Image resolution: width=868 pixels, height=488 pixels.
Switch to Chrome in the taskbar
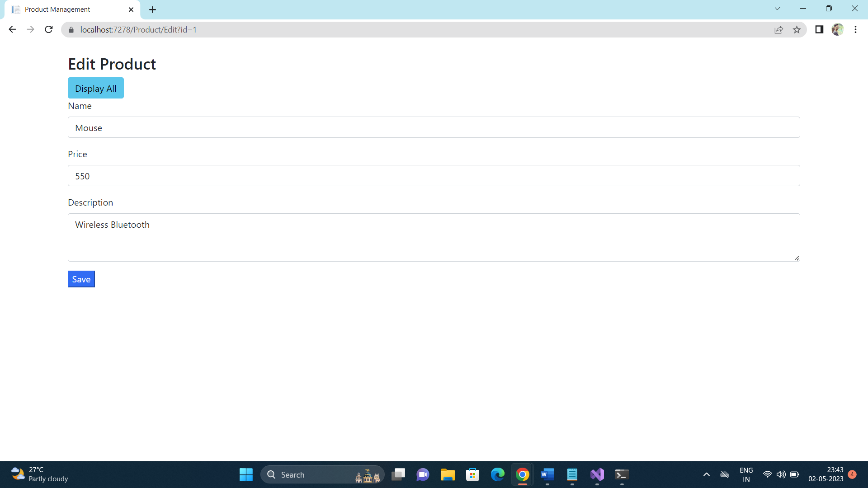tap(522, 475)
